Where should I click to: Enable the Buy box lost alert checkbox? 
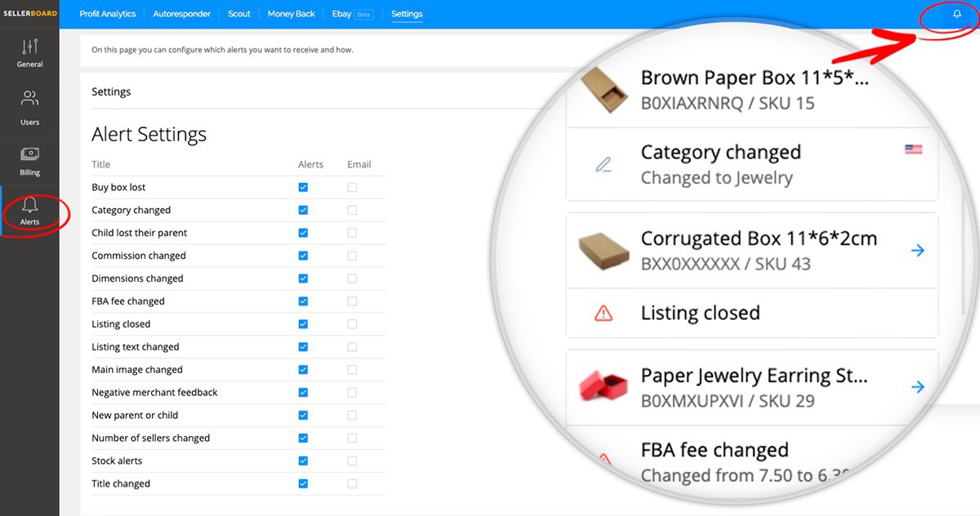click(303, 187)
